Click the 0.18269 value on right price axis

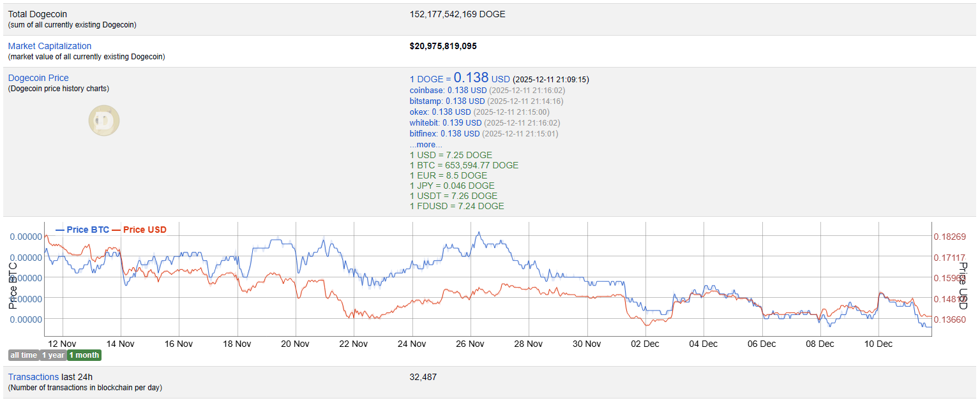(x=951, y=235)
